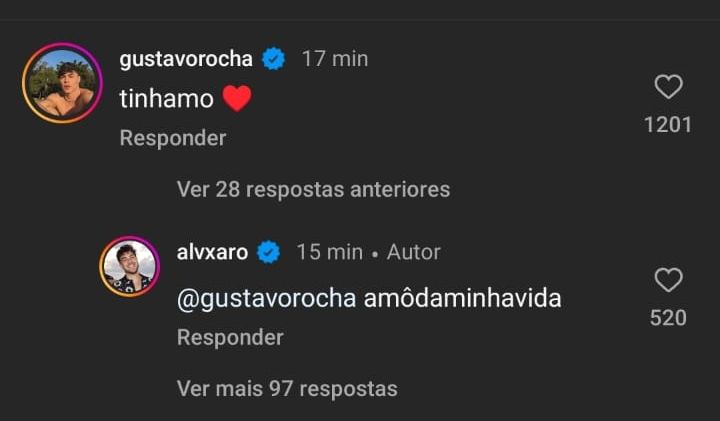
Task: Select the 17 min timestamp
Action: click(x=335, y=59)
